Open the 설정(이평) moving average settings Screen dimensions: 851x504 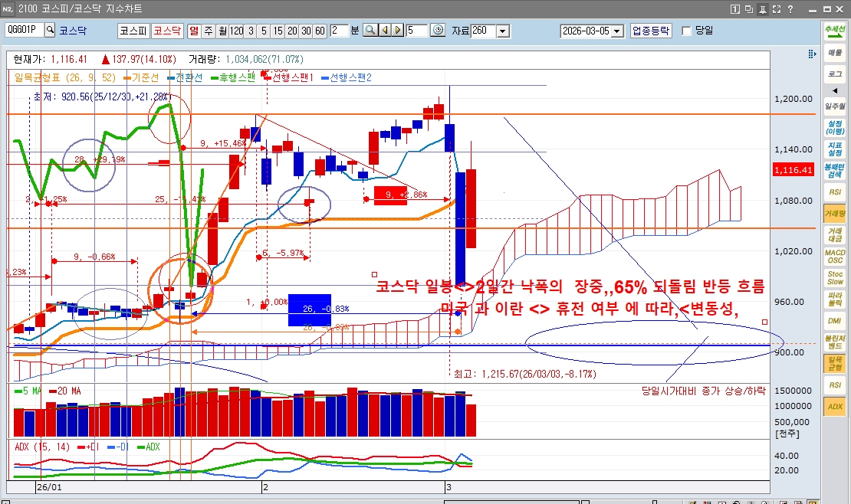click(x=835, y=127)
